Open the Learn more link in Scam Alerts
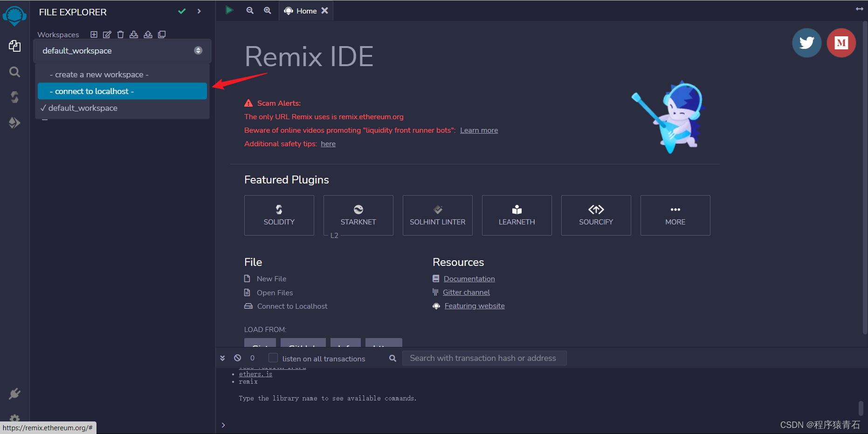The image size is (868, 434). (x=479, y=130)
